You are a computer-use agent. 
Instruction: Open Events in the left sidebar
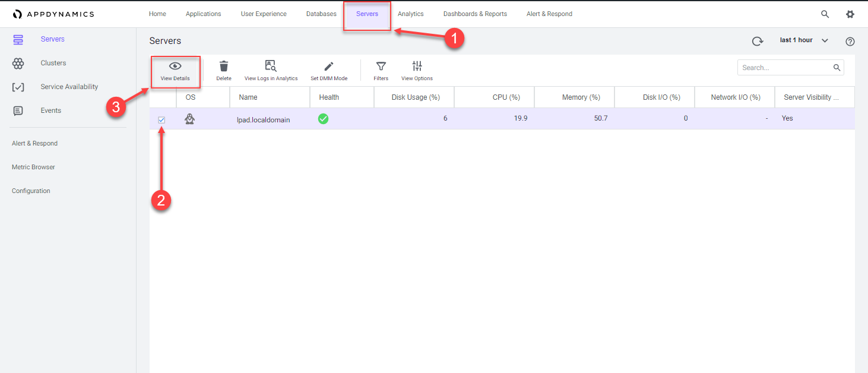click(51, 110)
